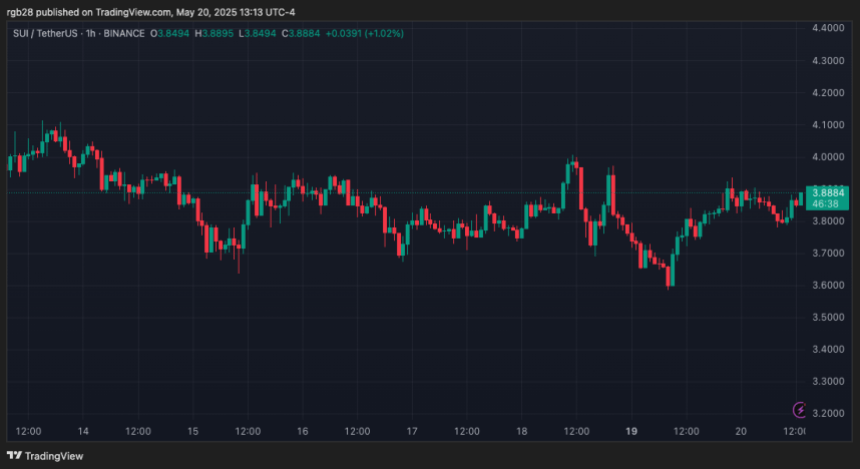The height and width of the screenshot is (469, 860).
Task: Select the bold date 19 on time axis
Action: tap(631, 432)
